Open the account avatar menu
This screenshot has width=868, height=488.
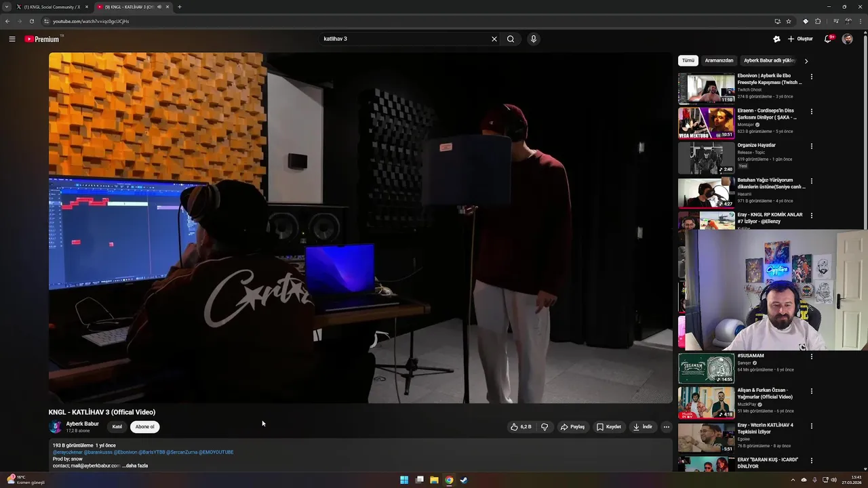coord(848,39)
